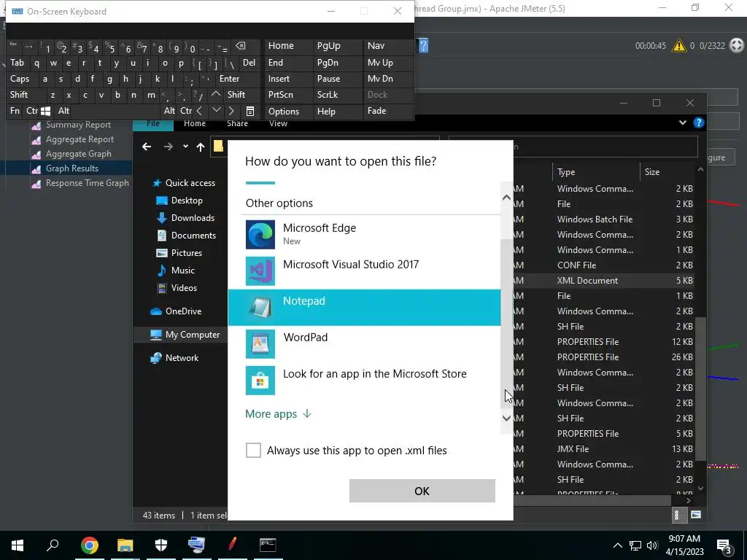Click the dialog scrollbar down arrow
Screen dimensions: 747x560
(506, 418)
